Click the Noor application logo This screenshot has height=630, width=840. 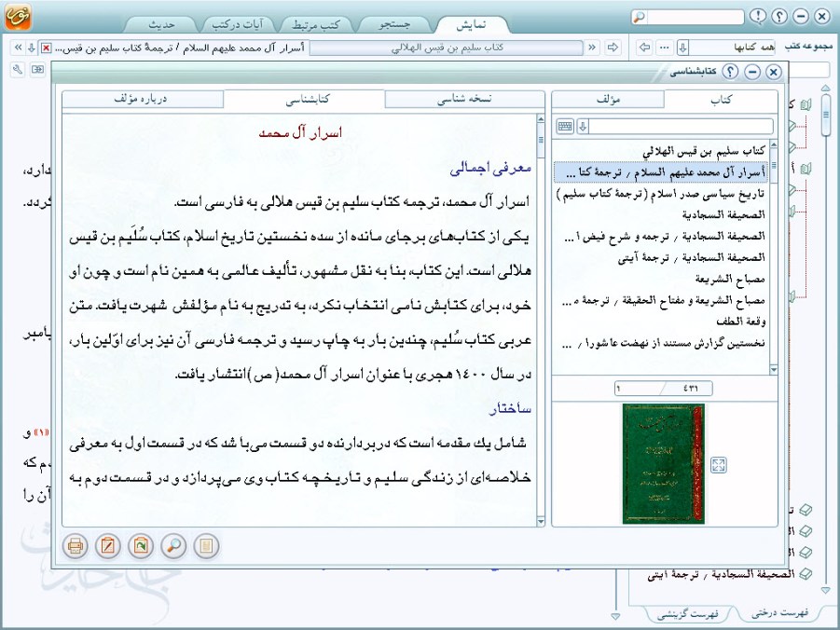[x=19, y=16]
